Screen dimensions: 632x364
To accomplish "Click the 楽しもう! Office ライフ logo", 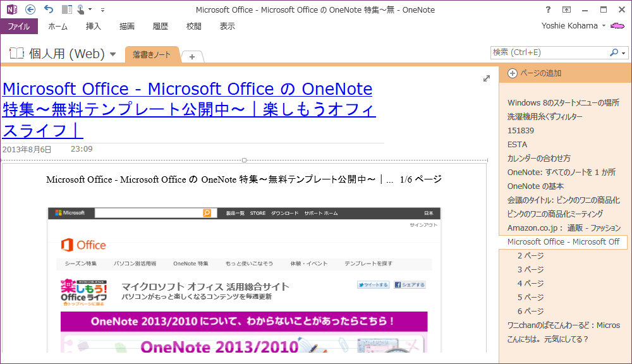I will coord(84,292).
